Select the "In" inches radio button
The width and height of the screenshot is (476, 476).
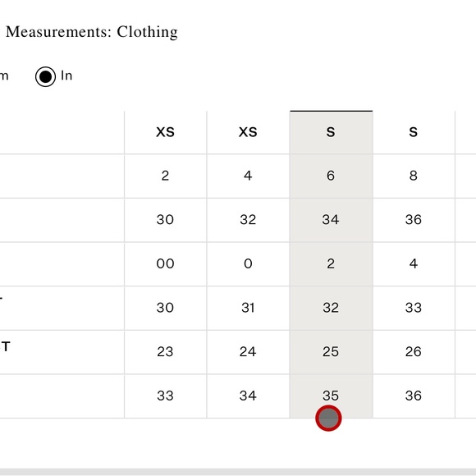coord(45,77)
